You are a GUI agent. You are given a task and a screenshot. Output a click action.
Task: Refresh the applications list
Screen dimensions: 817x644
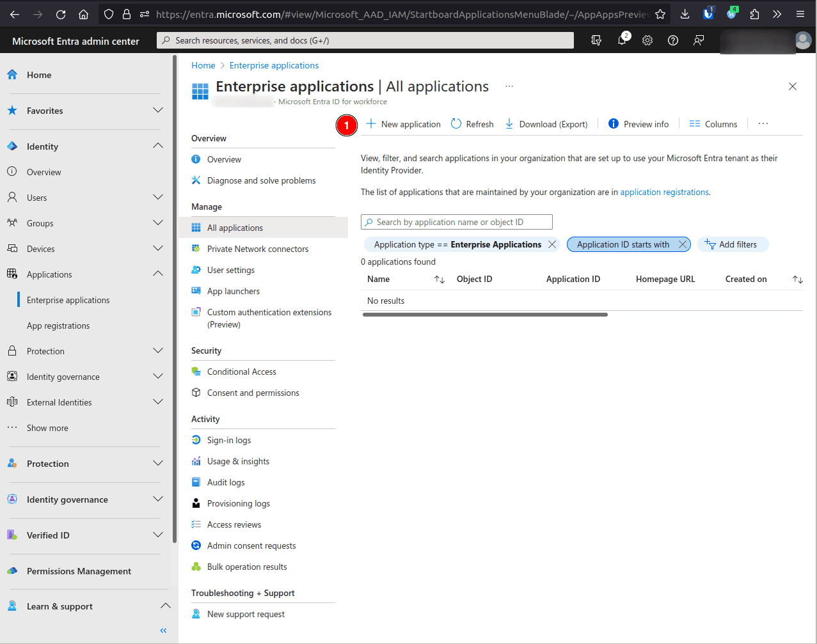[472, 124]
